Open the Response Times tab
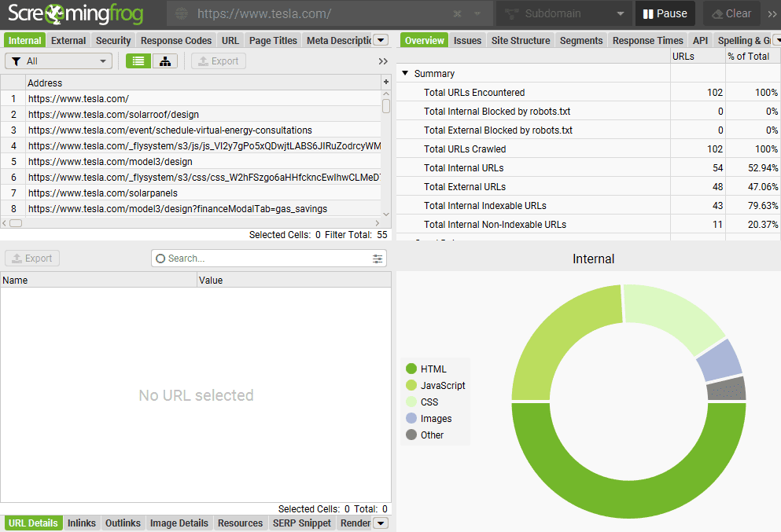Image resolution: width=781 pixels, height=532 pixels. [x=647, y=40]
